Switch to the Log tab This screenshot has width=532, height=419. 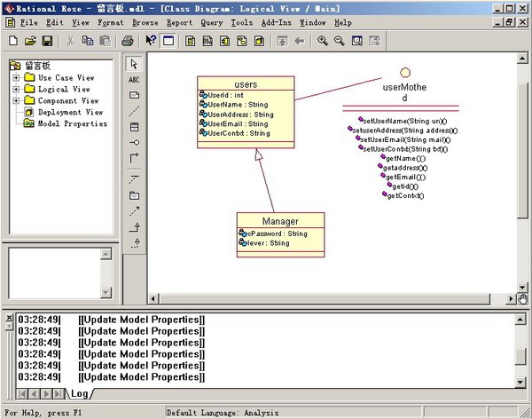(x=80, y=393)
